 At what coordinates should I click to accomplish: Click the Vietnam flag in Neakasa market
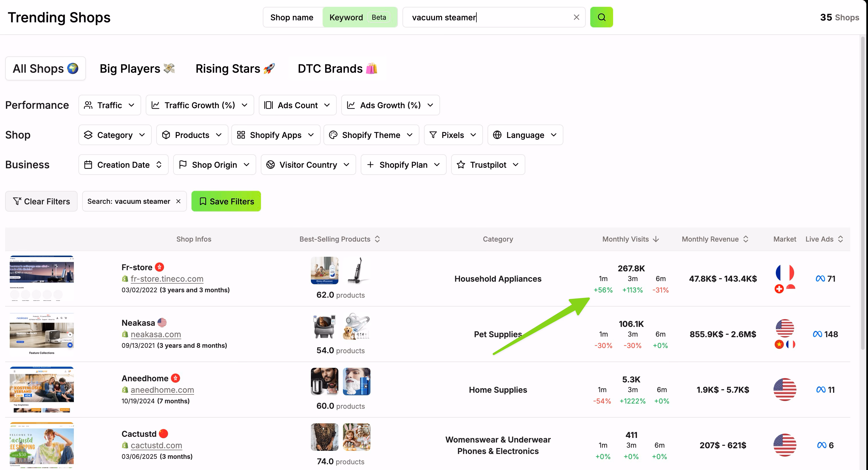click(779, 344)
